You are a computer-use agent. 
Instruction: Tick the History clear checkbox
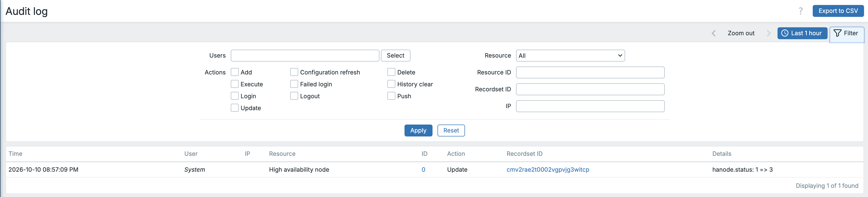tap(391, 84)
